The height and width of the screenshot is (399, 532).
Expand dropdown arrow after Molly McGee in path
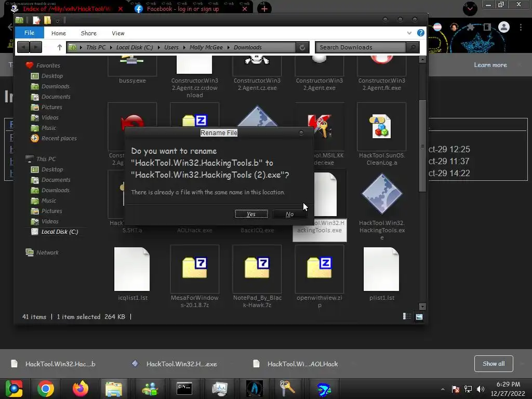coord(229,47)
